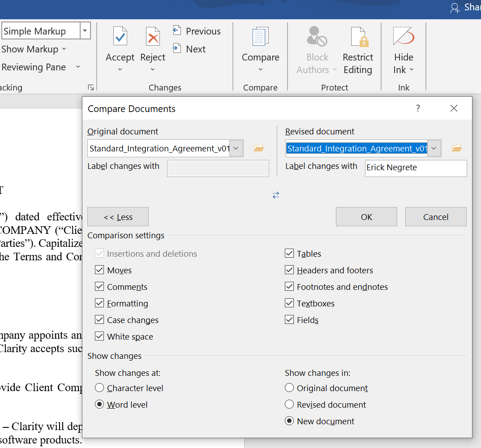Open Compare button dropdown arrow
Screen dimensions: 481x448
click(261, 69)
